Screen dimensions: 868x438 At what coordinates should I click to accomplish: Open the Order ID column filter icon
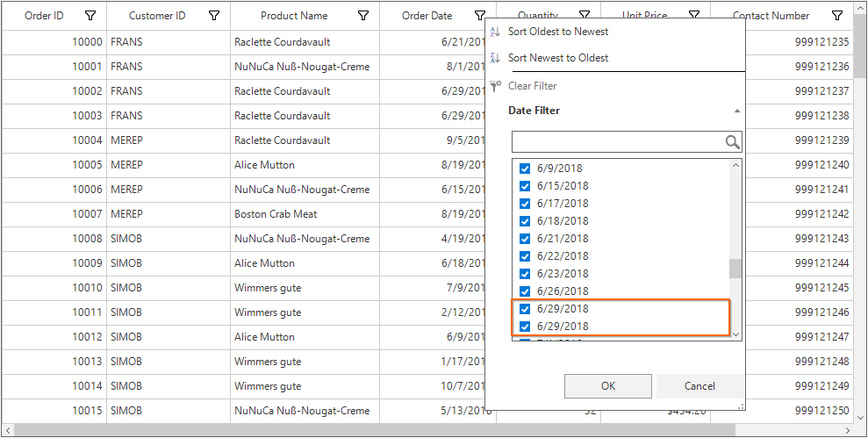(x=90, y=16)
